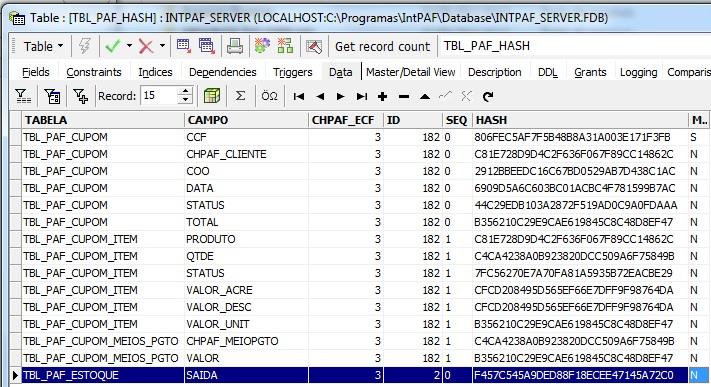Open the Logging tab

pyautogui.click(x=638, y=72)
